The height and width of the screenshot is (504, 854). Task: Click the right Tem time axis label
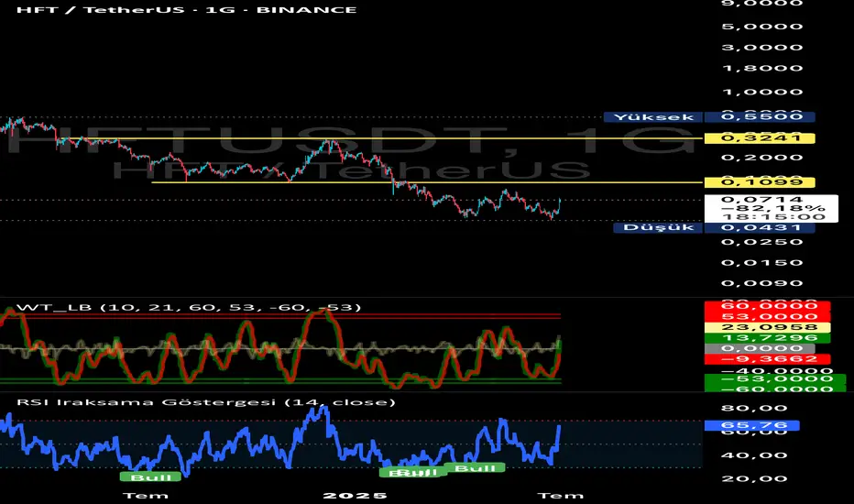(x=561, y=496)
